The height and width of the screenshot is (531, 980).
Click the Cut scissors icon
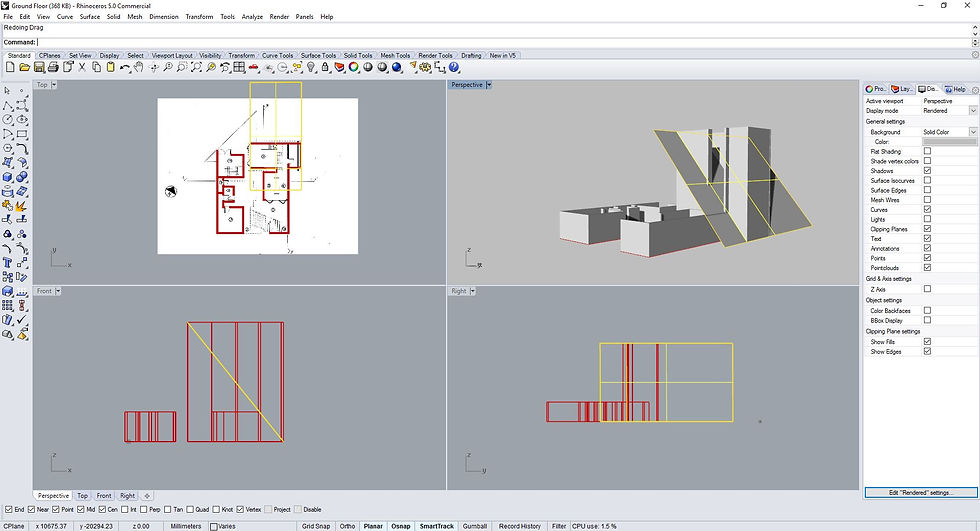82,67
